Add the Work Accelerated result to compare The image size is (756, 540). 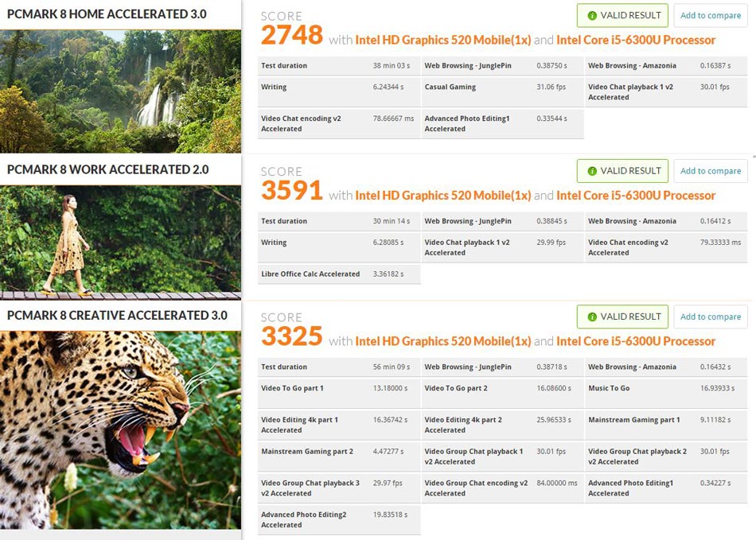pos(710,171)
